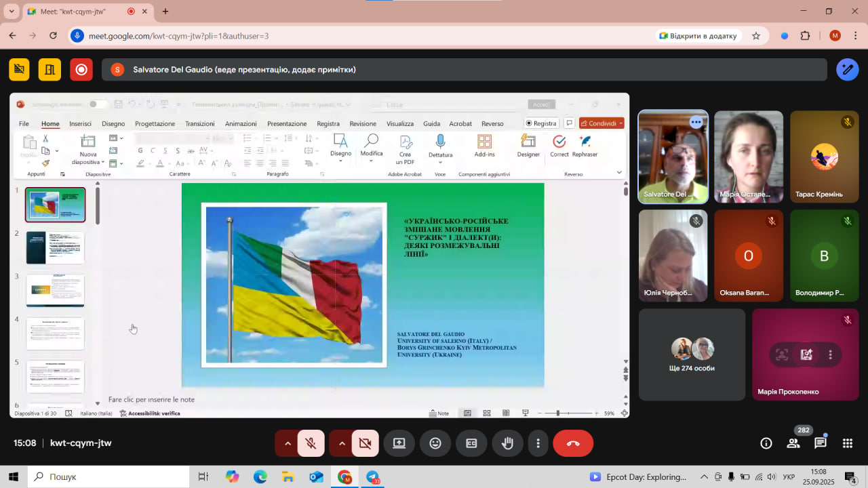This screenshot has height=488, width=868.
Task: Click the "Відкрити в додатку" button
Action: 698,36
